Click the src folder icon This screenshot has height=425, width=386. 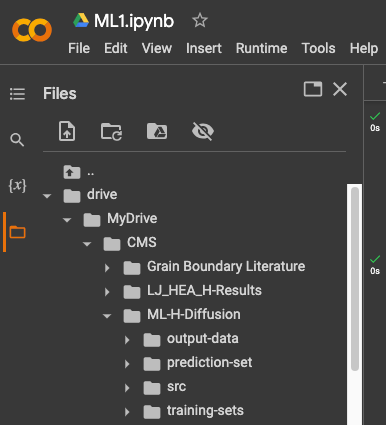[x=152, y=388]
